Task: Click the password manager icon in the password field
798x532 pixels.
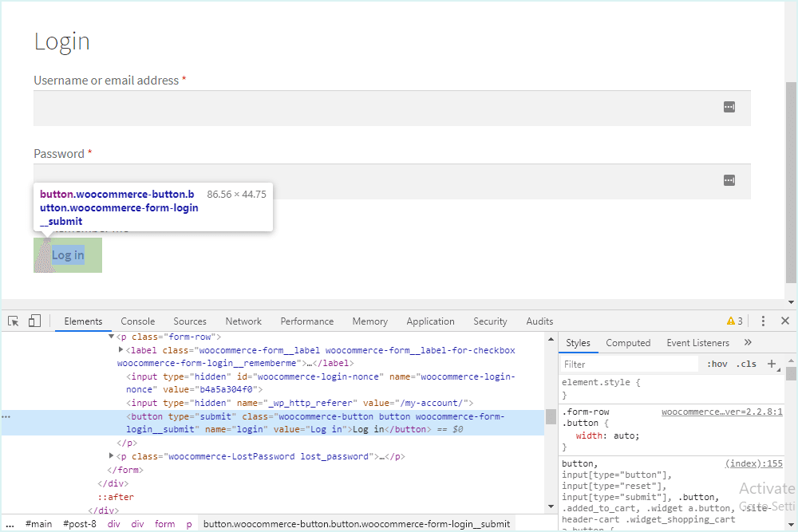Action: (x=729, y=180)
